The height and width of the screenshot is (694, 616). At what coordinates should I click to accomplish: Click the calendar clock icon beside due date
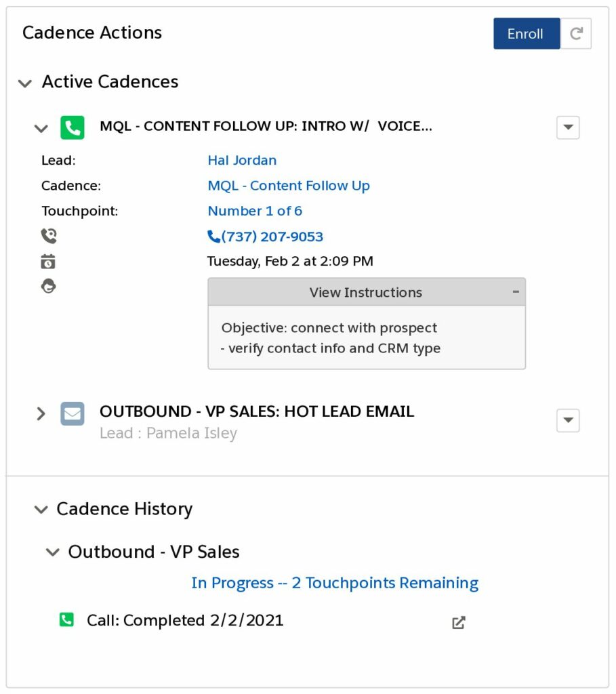click(x=48, y=262)
